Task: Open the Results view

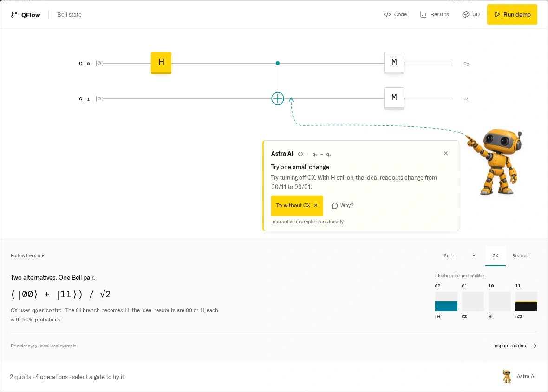Action: coord(434,15)
